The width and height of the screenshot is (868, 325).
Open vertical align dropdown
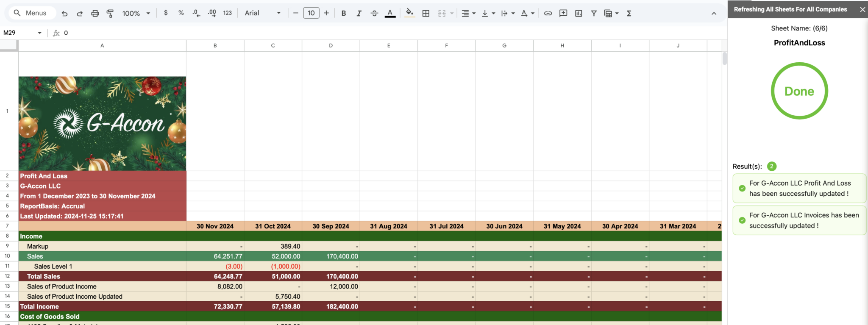tap(488, 13)
